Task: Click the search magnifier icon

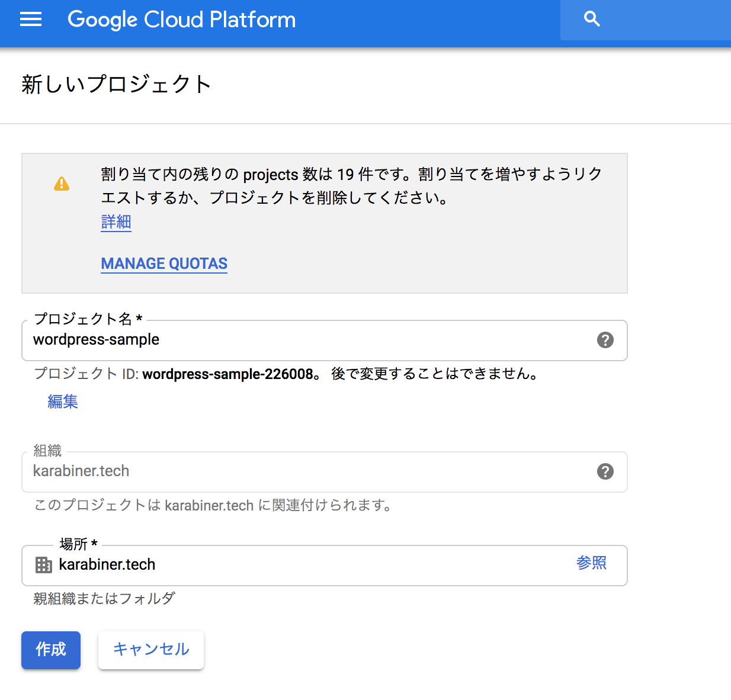Action: 592,20
